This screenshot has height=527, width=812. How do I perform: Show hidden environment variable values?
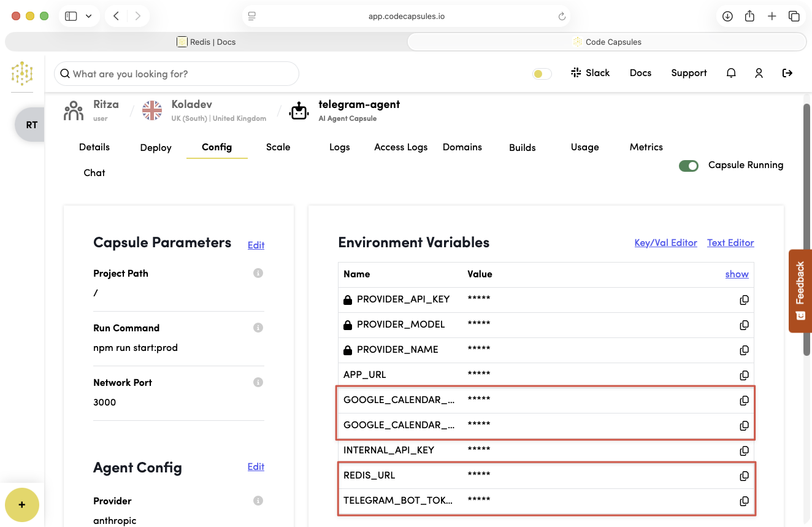[x=737, y=274]
